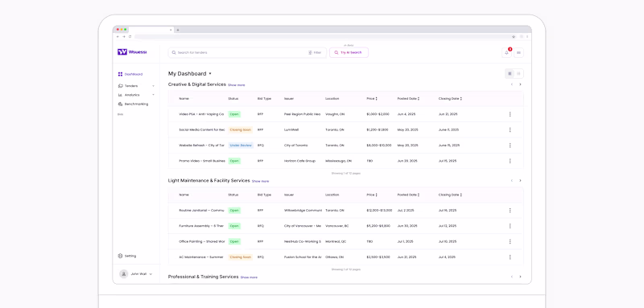Click the Office Painting tender name
This screenshot has width=644, height=308.
click(202, 241)
